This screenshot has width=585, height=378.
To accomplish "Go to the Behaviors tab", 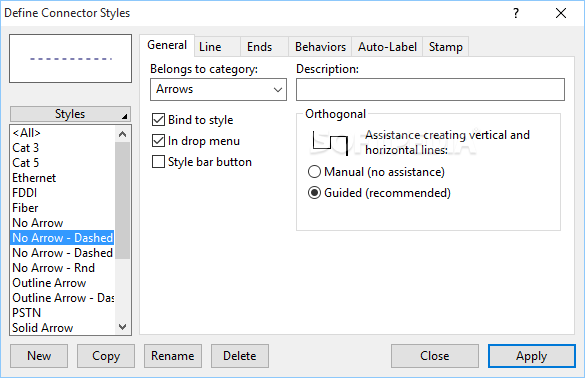I will pos(320,47).
